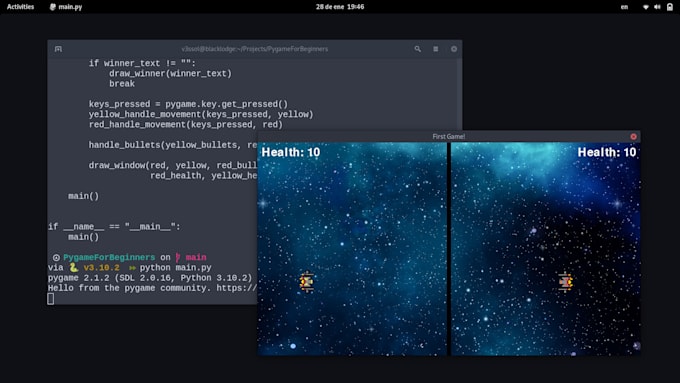This screenshot has height=383, width=680.
Task: Open the clock showing 28 de ene 19:46
Action: 340,7
